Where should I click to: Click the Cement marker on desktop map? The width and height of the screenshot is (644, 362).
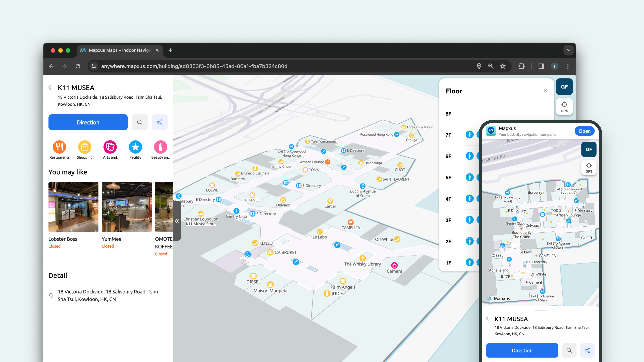click(x=394, y=266)
